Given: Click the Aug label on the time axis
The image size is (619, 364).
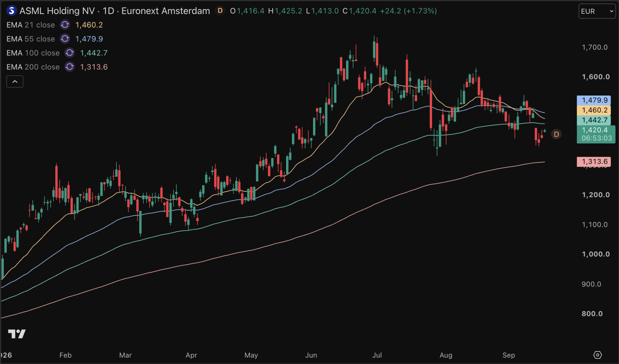Looking at the screenshot, I should (x=446, y=355).
